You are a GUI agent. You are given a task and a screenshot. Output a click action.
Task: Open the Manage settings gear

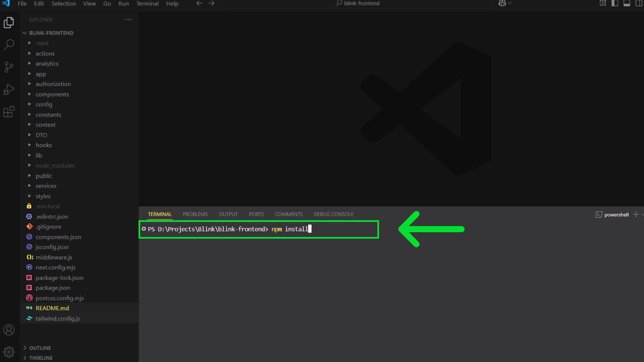(x=9, y=352)
